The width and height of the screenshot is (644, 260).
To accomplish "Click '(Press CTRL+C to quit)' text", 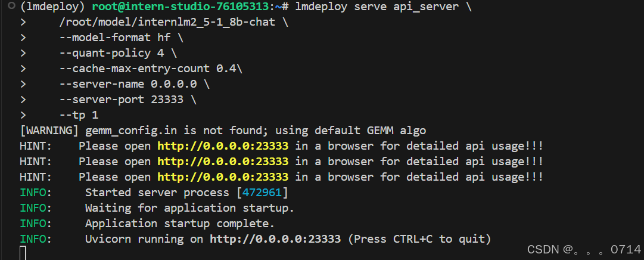I will coord(419,239).
